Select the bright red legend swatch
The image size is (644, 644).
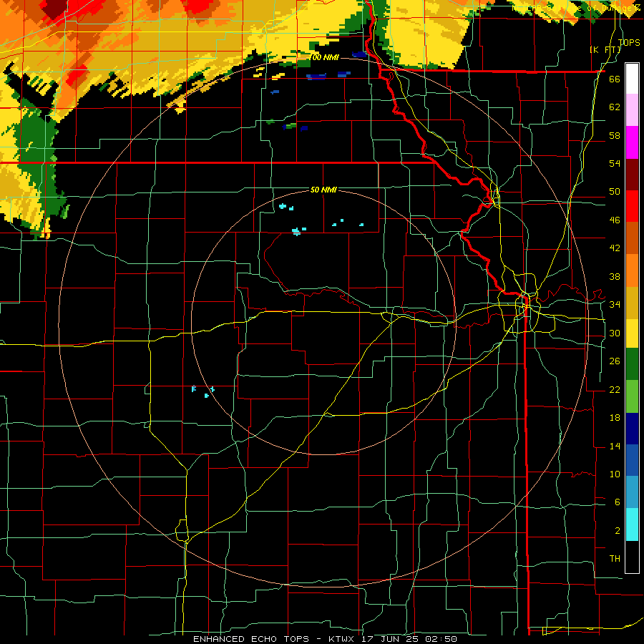click(x=632, y=206)
